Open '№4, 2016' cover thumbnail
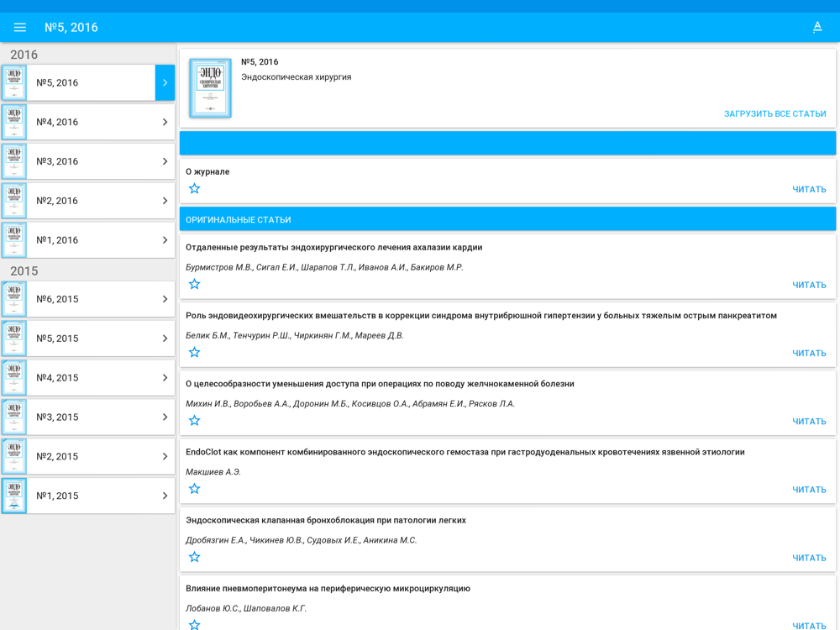The width and height of the screenshot is (840, 630). click(x=14, y=122)
